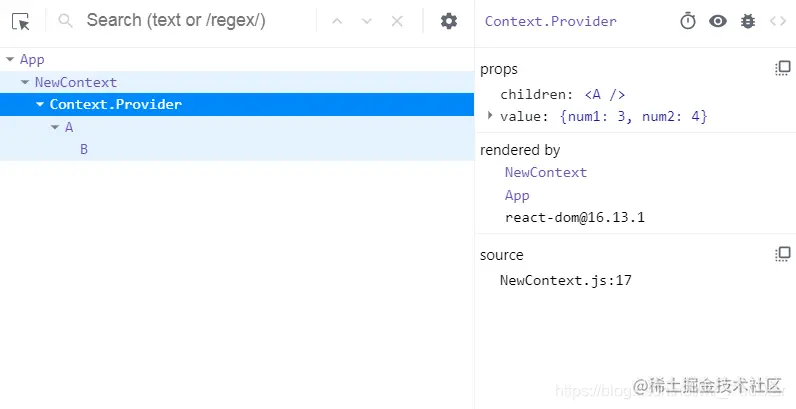The width and height of the screenshot is (796, 409).
Task: Select component A in the tree
Action: pyautogui.click(x=69, y=127)
